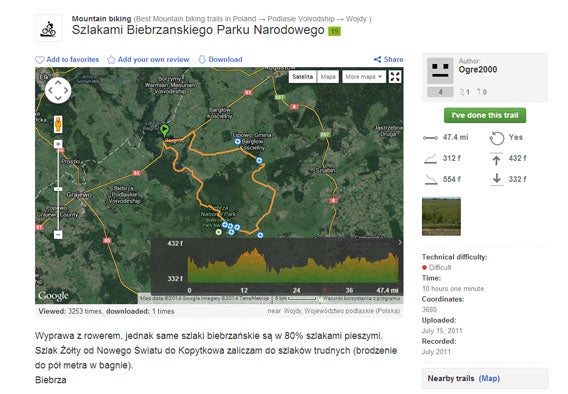
Task: Click the green trail start marker
Action: (164, 130)
